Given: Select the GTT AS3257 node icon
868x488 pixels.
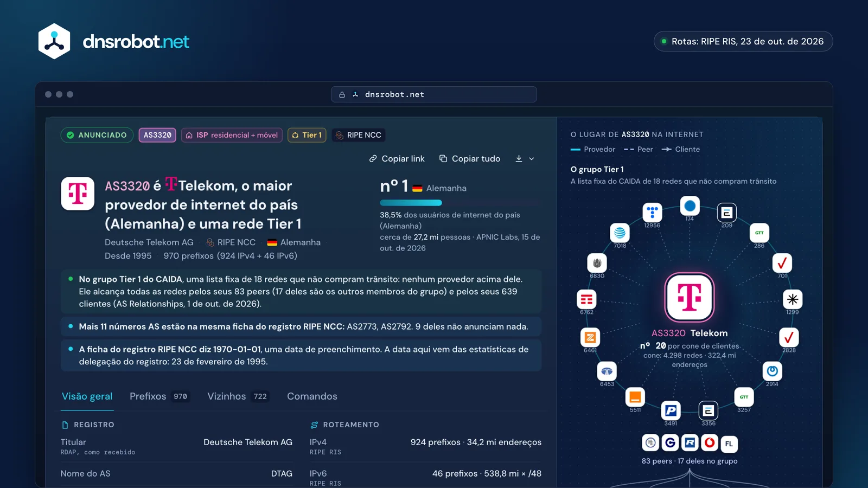Looking at the screenshot, I should 744,397.
